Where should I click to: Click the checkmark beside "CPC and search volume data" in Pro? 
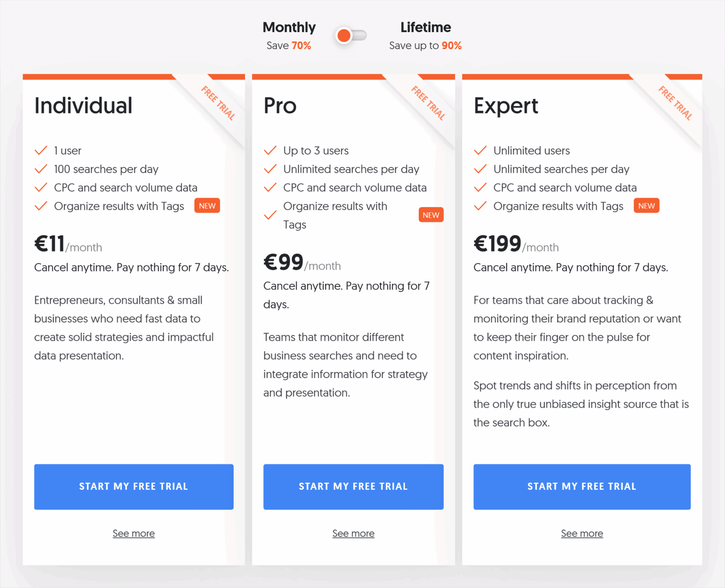click(270, 187)
